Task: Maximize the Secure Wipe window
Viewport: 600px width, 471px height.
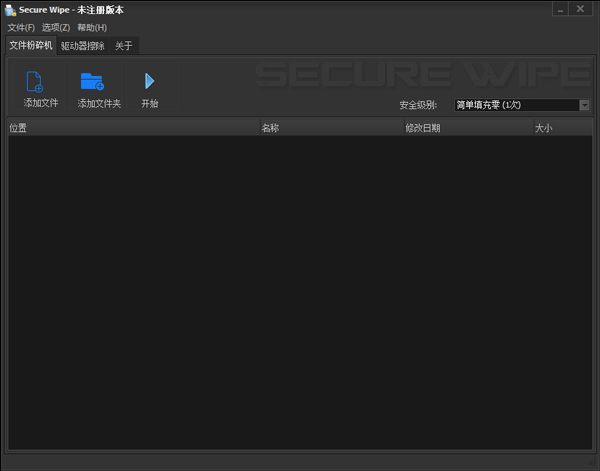Action: pos(556,9)
